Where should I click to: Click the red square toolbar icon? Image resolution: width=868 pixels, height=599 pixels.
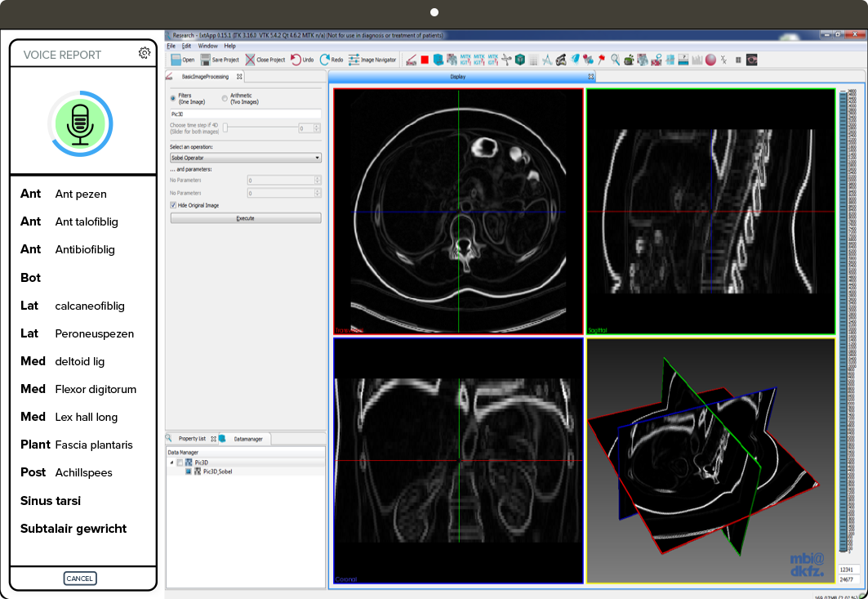tap(425, 60)
